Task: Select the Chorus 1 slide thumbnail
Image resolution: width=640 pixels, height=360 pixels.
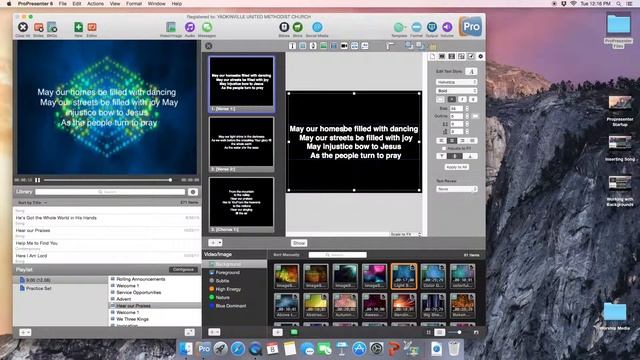Action: 241,204
